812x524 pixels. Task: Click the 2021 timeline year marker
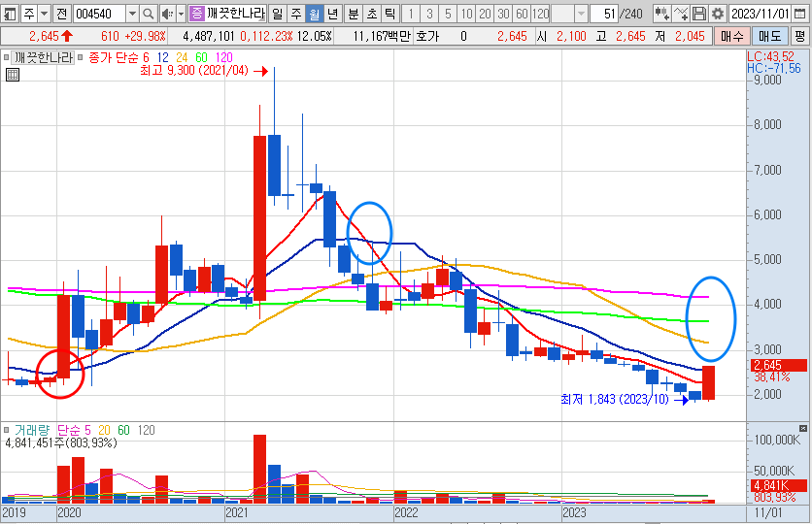pyautogui.click(x=237, y=512)
